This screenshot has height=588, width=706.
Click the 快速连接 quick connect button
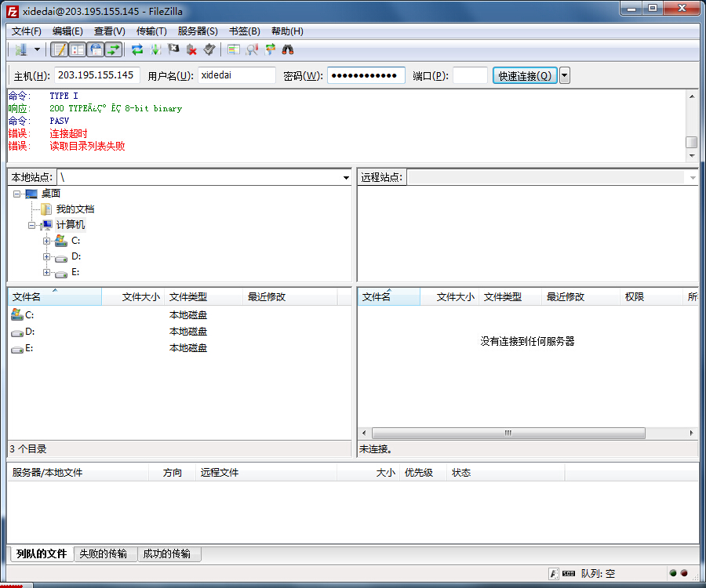point(525,75)
